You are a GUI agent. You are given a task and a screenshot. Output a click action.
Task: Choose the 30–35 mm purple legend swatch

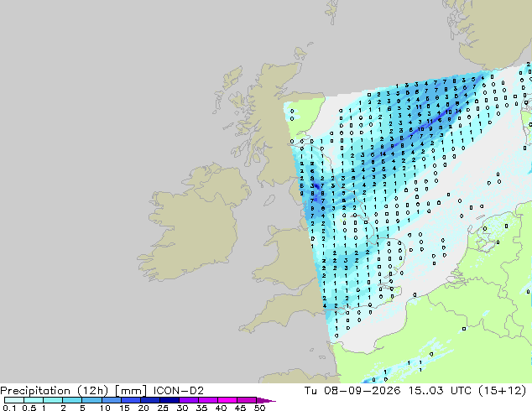click(189, 400)
